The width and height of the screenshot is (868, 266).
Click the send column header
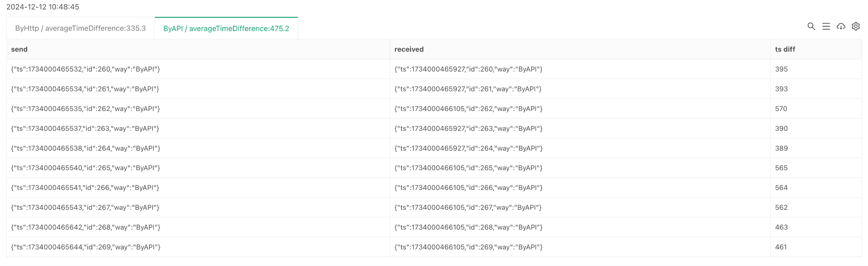pyautogui.click(x=19, y=50)
